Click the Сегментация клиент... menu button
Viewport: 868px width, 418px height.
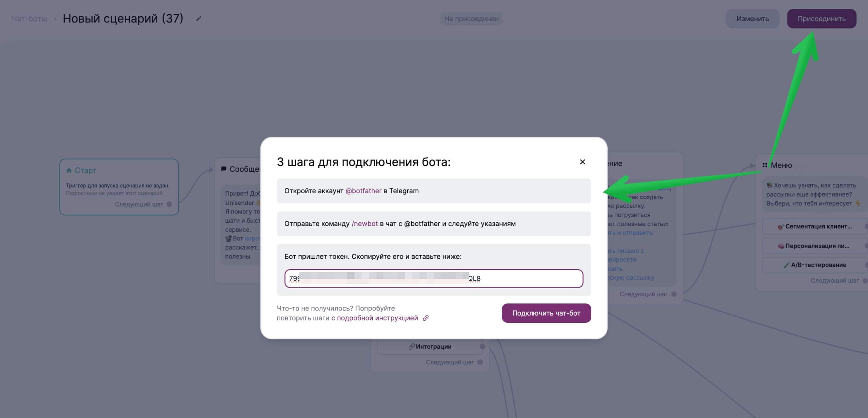click(x=814, y=226)
